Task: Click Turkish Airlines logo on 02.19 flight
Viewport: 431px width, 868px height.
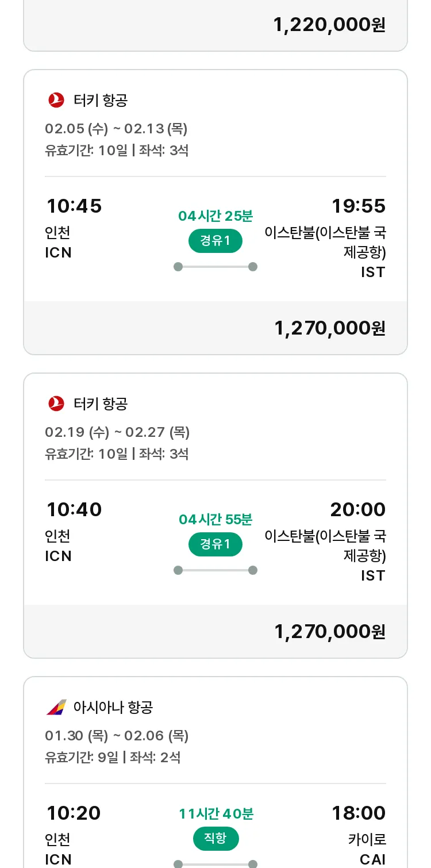Action: tap(56, 404)
